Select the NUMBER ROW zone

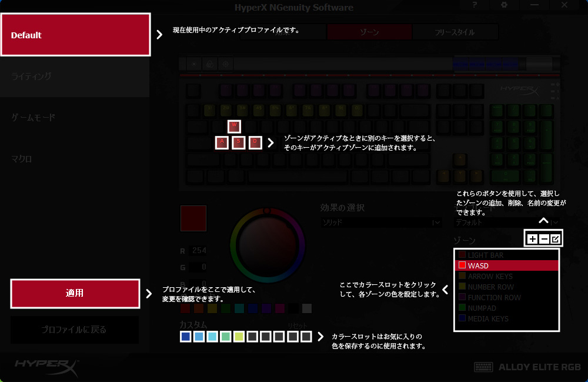(507, 287)
